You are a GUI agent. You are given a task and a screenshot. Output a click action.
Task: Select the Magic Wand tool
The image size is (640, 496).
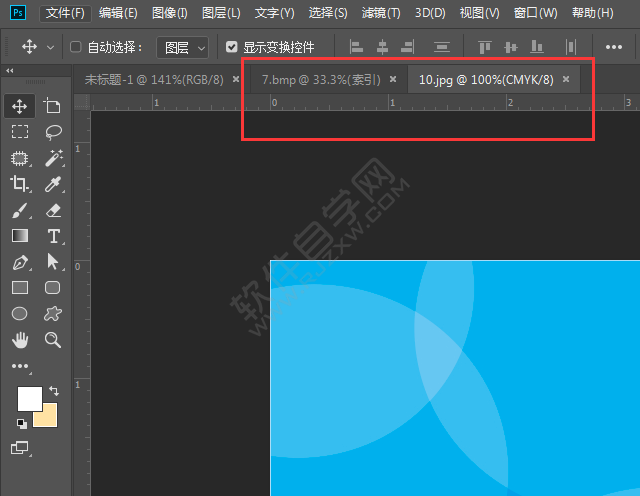pyautogui.click(x=53, y=158)
